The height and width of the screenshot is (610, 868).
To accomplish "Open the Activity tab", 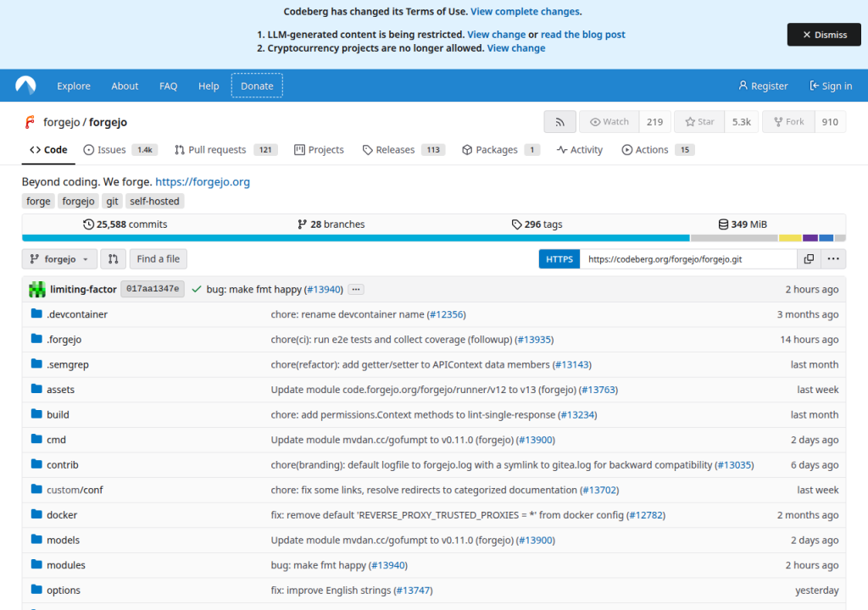I will [x=580, y=150].
